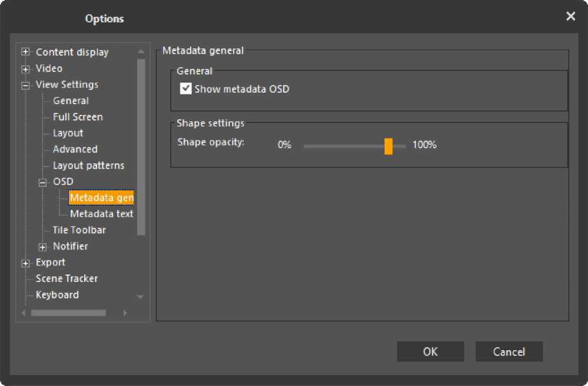
Task: Select Layout patterns in the tree
Action: point(89,165)
